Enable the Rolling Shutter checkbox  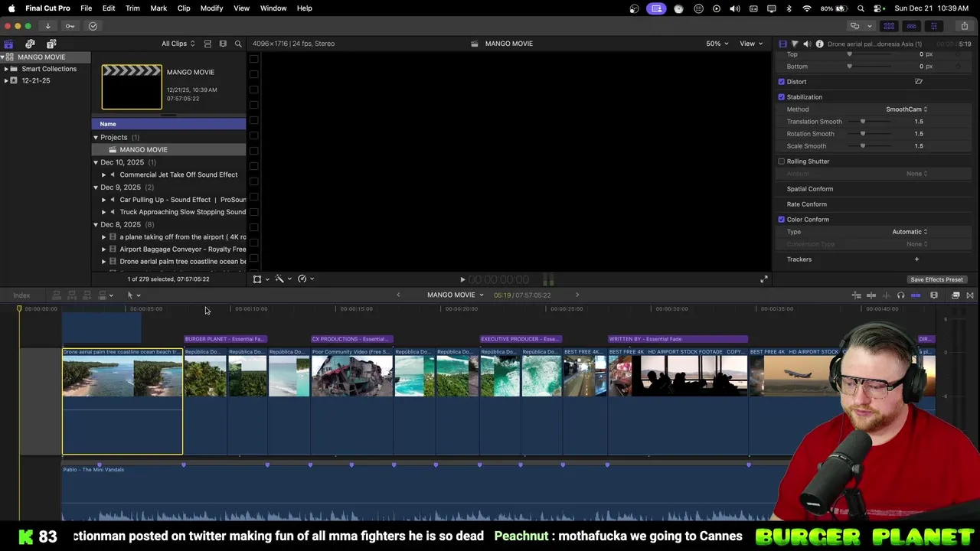pos(782,161)
